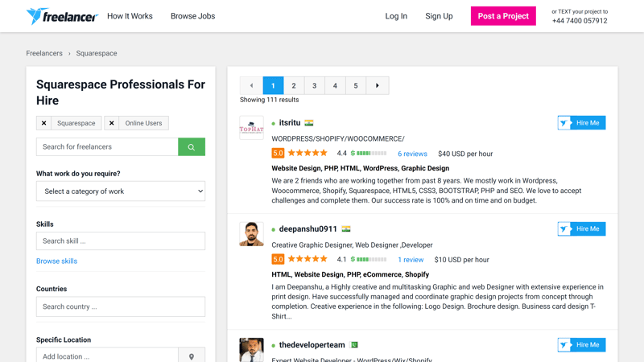Viewport: 644px width, 362px height.
Task: Select results page 1
Action: [x=273, y=85]
